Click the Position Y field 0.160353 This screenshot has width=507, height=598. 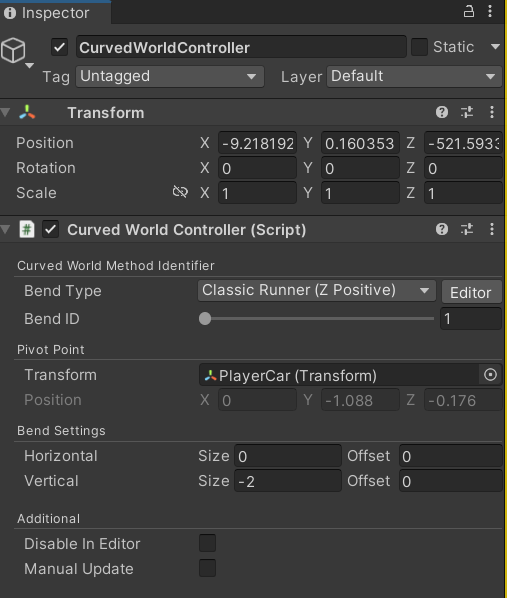point(360,143)
